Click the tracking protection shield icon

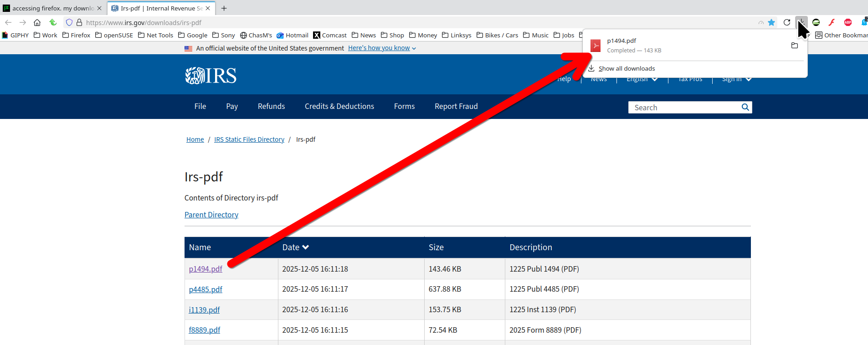click(69, 22)
